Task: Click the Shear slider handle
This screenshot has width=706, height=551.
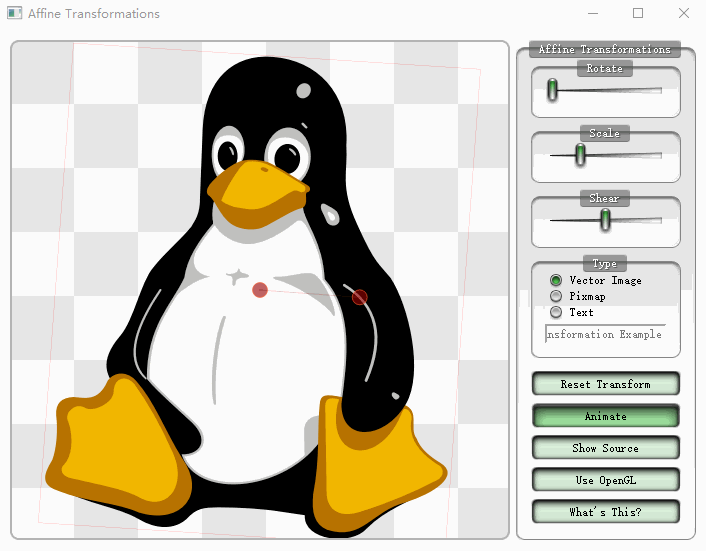Action: [x=606, y=220]
